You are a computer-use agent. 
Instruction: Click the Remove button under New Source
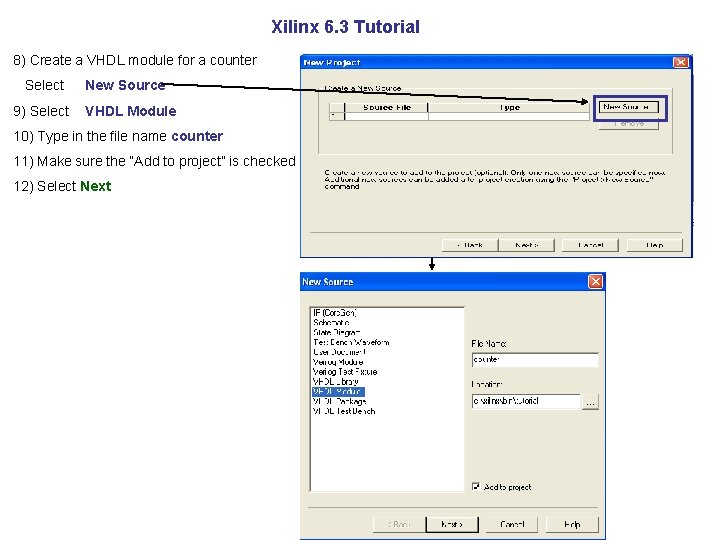tap(629, 124)
